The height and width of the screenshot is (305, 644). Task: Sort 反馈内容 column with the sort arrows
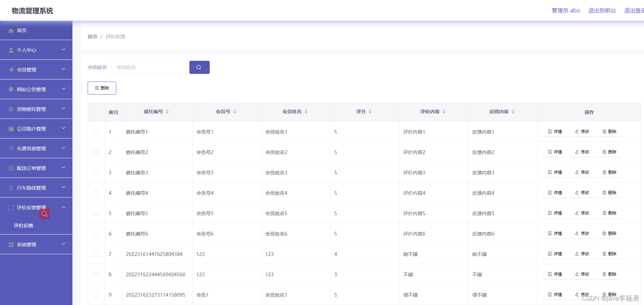[513, 112]
